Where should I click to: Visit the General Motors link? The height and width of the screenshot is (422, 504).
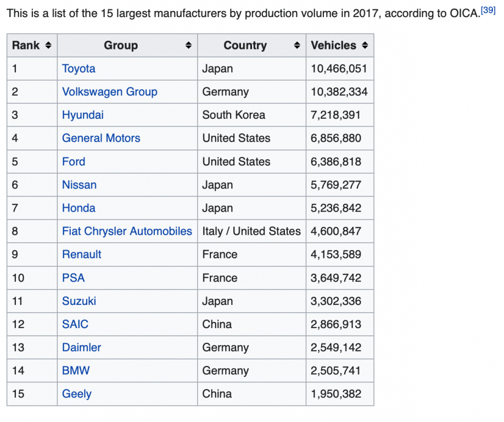click(101, 138)
